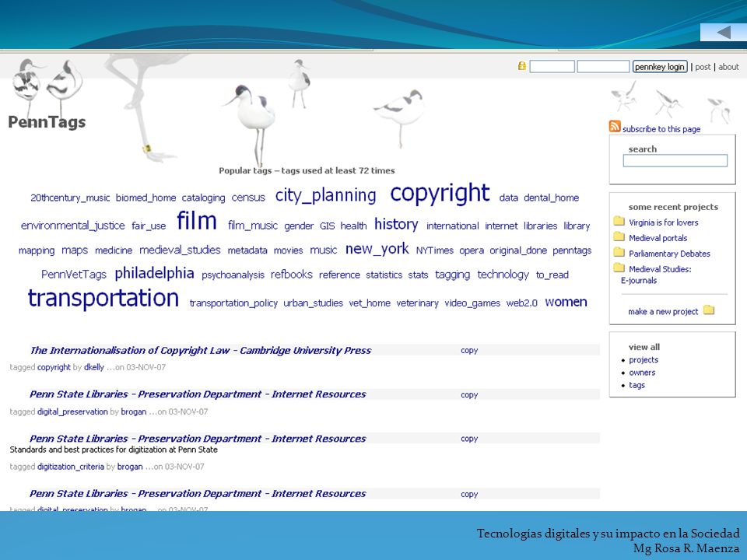Click the pennkey login button

[x=660, y=67]
